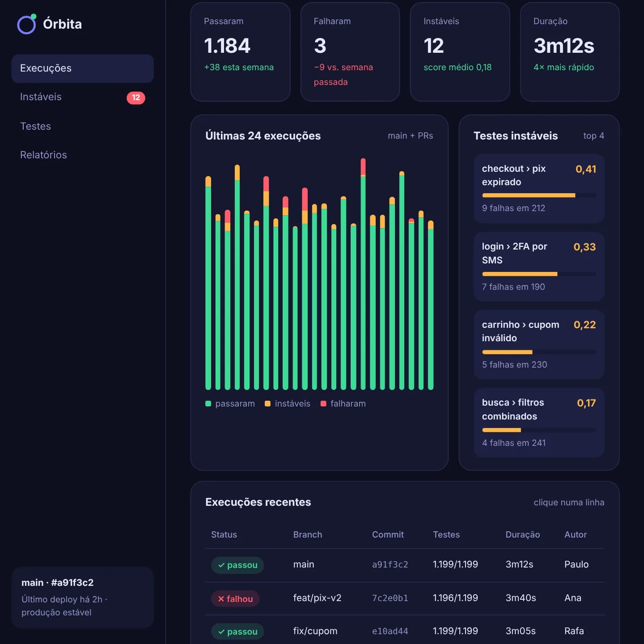Image resolution: width=644 pixels, height=644 pixels.
Task: Click the Commit column header
Action: point(388,535)
